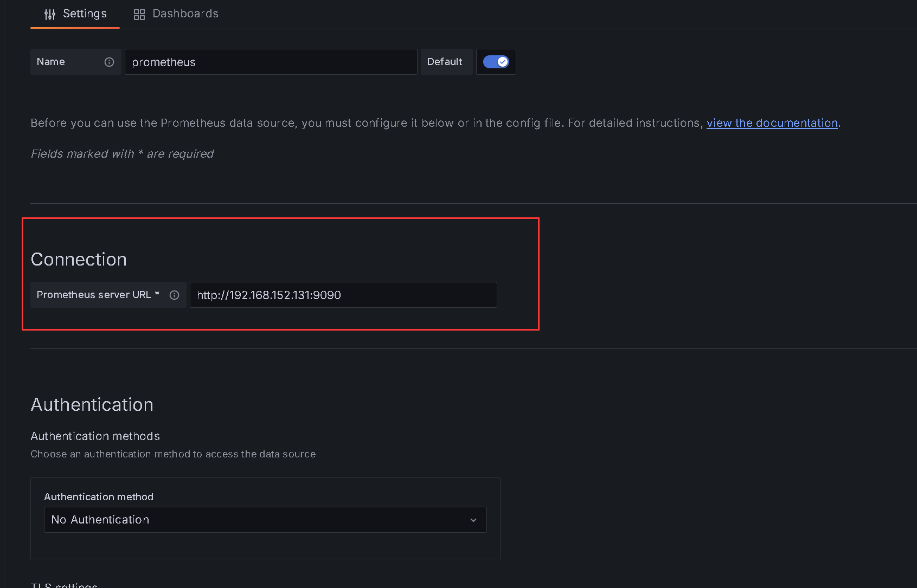The image size is (917, 588).
Task: Click the Name field label
Action: pos(51,62)
